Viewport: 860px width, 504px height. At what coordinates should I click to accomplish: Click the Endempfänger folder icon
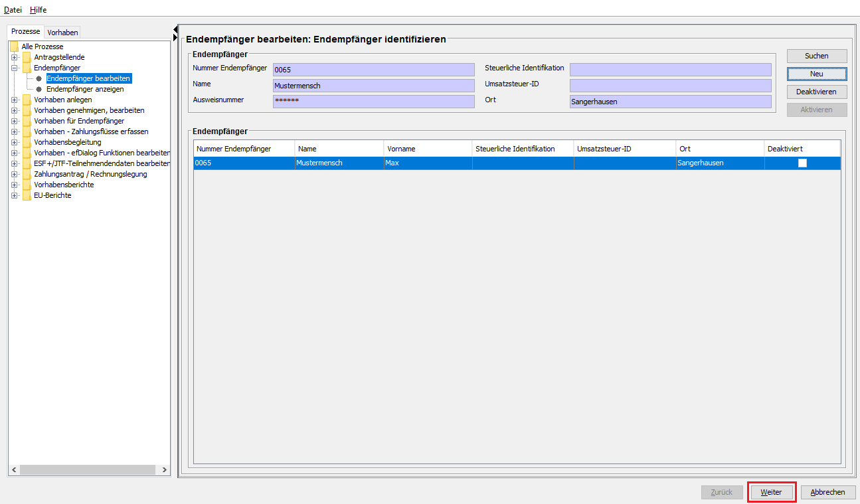click(27, 68)
